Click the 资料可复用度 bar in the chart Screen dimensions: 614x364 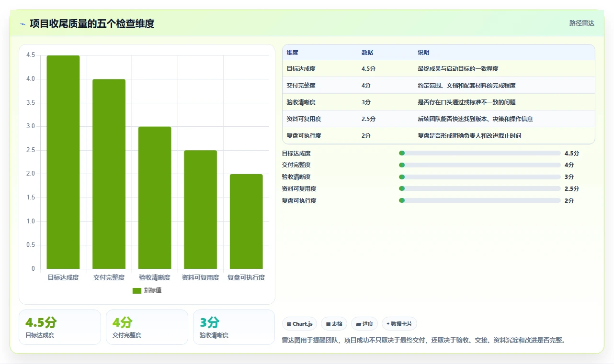pos(200,210)
